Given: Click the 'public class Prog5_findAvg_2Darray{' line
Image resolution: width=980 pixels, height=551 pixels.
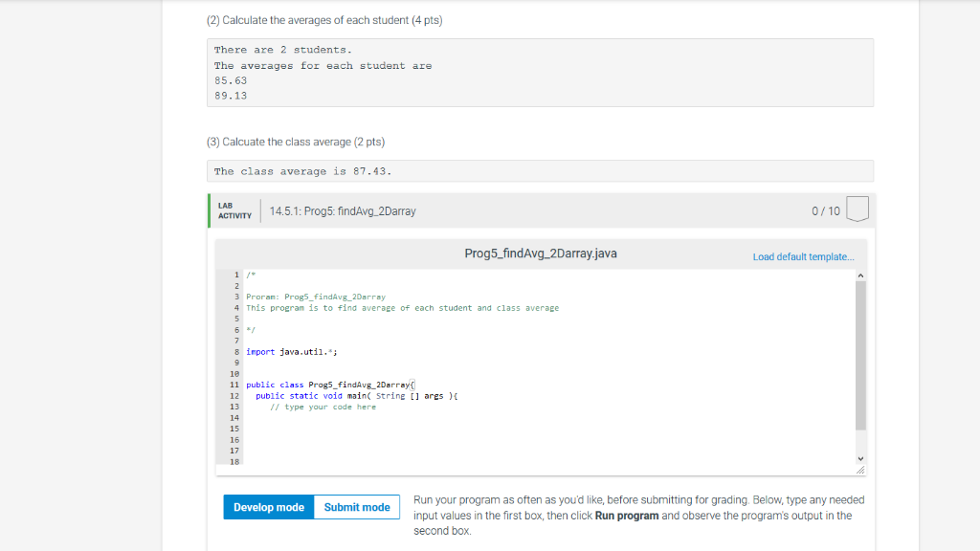Looking at the screenshot, I should pos(330,385).
